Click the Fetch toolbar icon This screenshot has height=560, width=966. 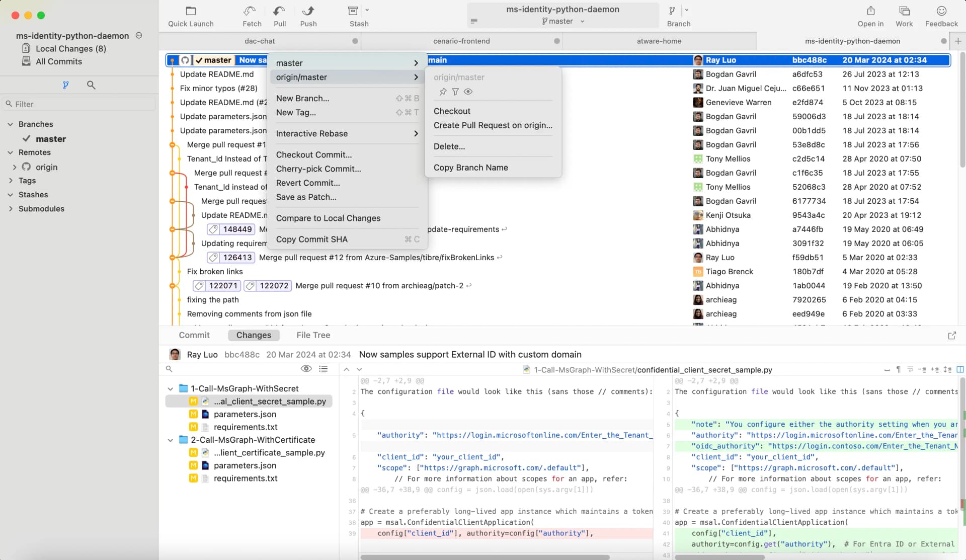(250, 11)
